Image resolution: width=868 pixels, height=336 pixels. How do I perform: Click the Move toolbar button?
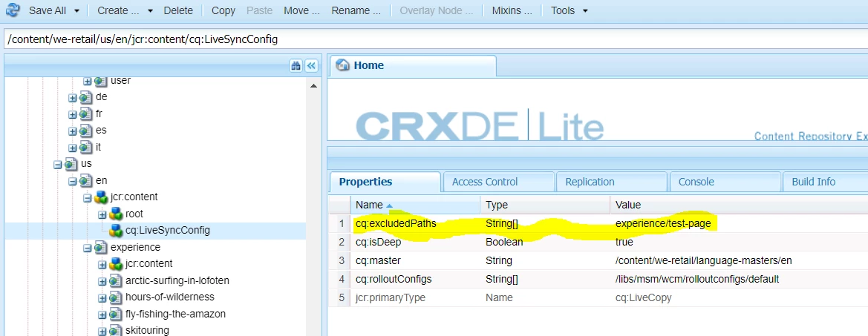point(301,10)
